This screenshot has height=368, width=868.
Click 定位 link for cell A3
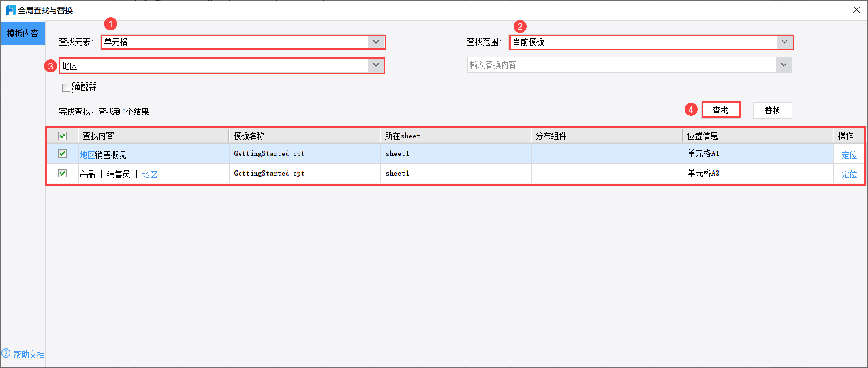tap(849, 174)
